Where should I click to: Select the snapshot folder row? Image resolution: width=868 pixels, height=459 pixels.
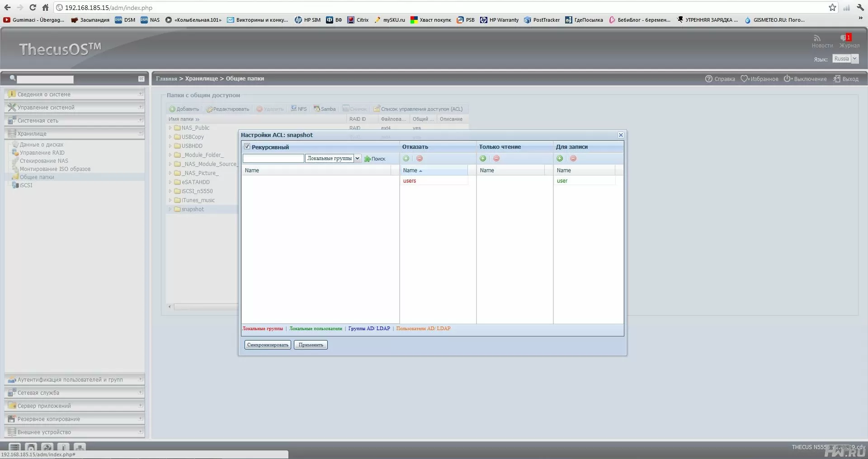(x=203, y=209)
